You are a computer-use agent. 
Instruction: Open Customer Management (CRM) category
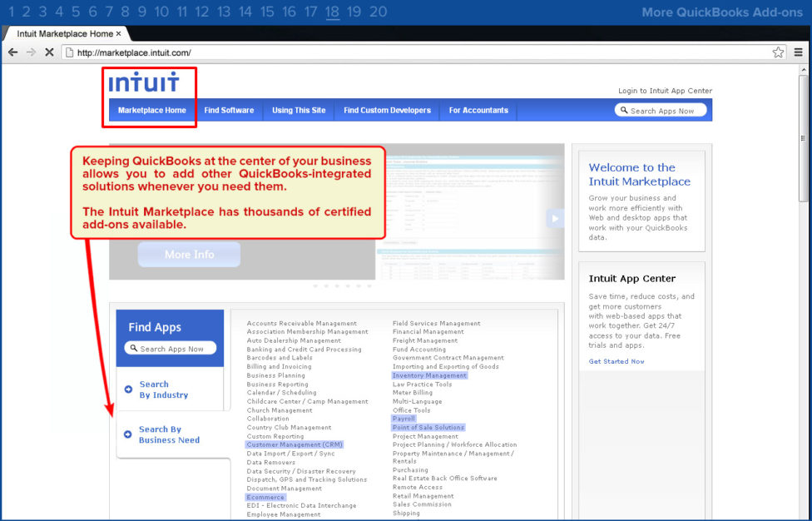click(x=295, y=445)
